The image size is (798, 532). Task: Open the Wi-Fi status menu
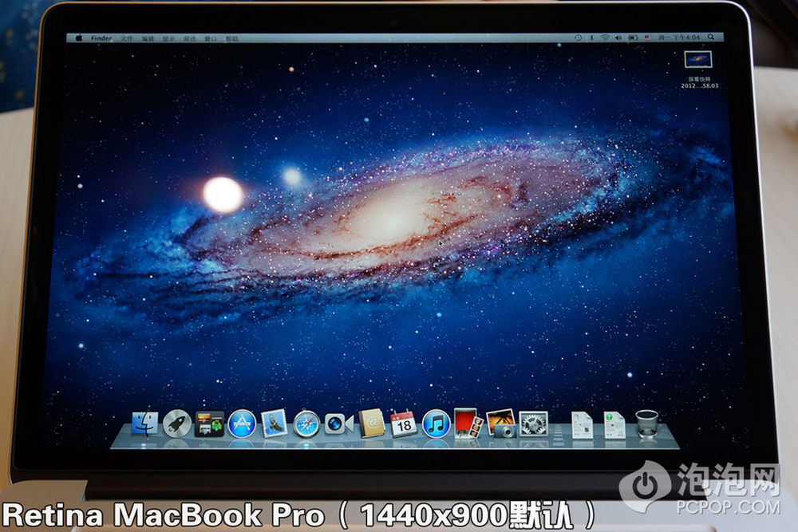(x=605, y=37)
